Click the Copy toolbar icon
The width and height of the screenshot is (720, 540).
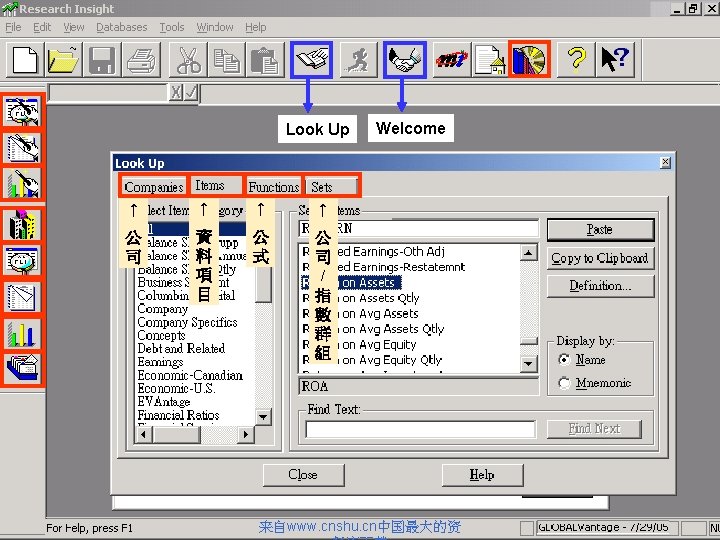[226, 60]
